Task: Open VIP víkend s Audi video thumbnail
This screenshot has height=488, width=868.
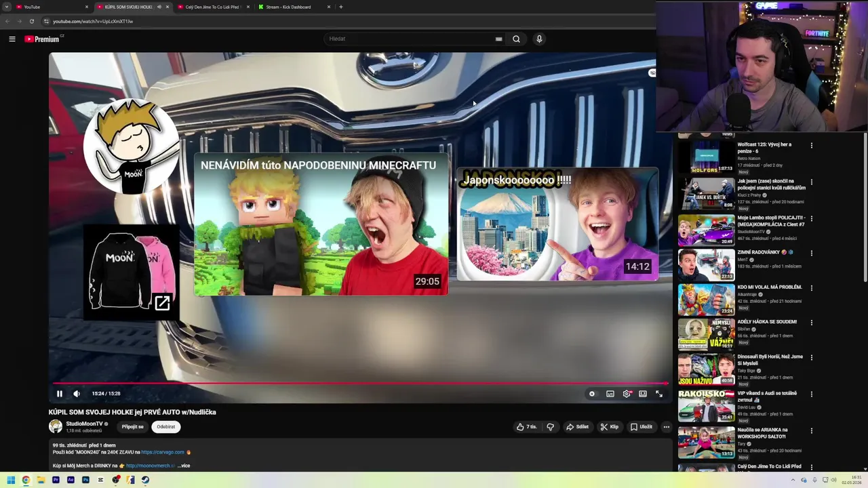Action: point(707,405)
